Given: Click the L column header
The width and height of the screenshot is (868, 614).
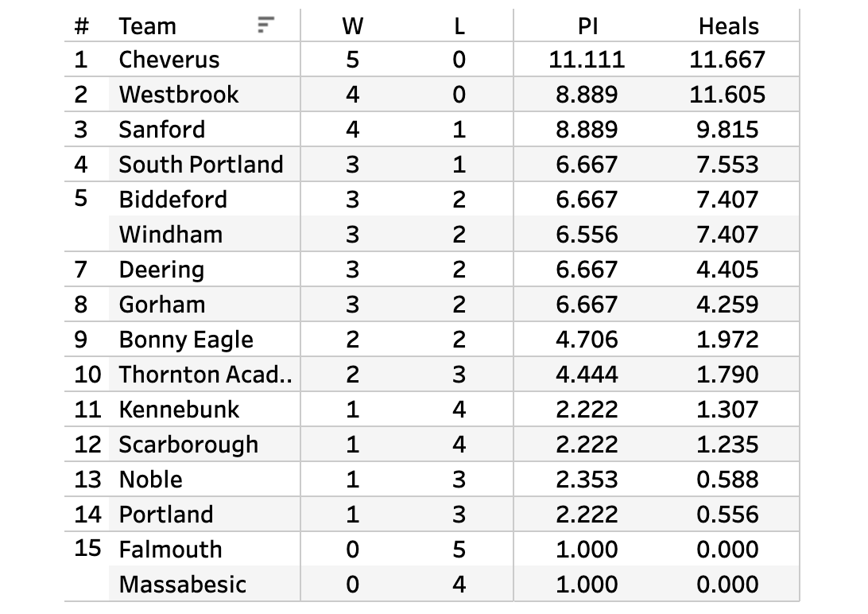Looking at the screenshot, I should (459, 26).
